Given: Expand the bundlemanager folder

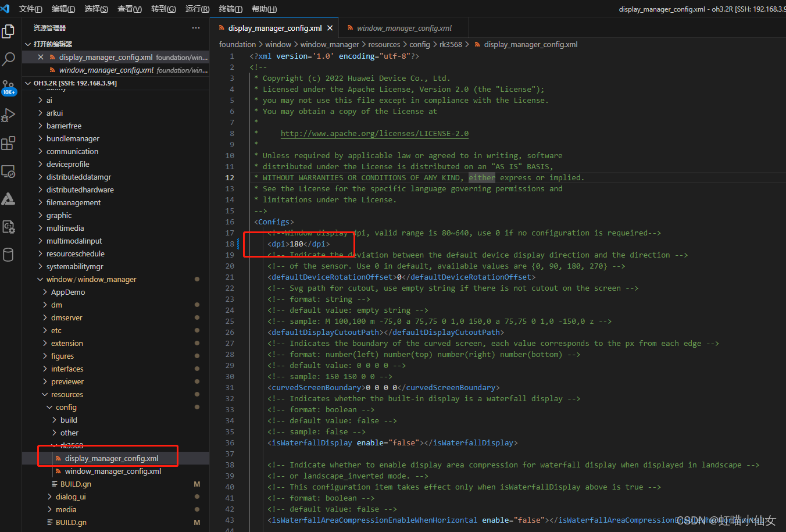Looking at the screenshot, I should coord(73,138).
